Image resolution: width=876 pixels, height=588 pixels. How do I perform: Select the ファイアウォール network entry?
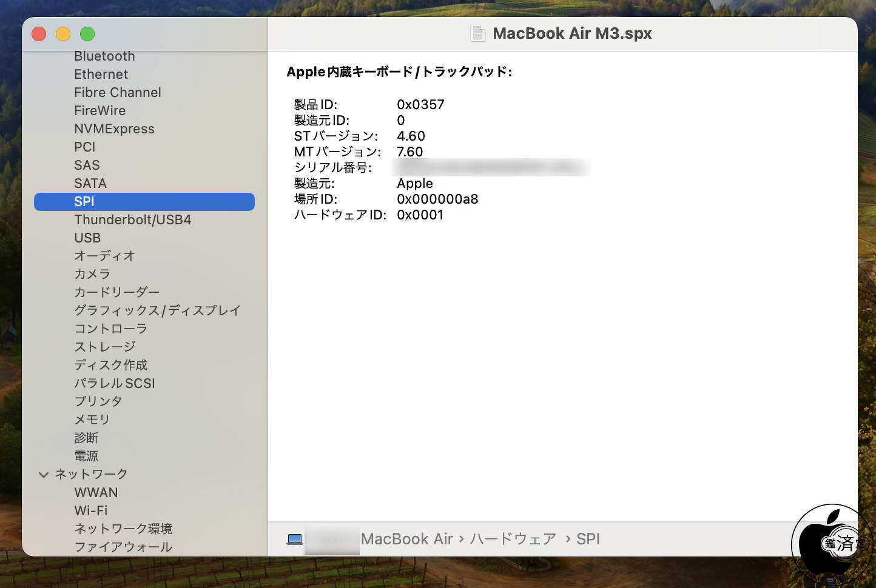123,547
